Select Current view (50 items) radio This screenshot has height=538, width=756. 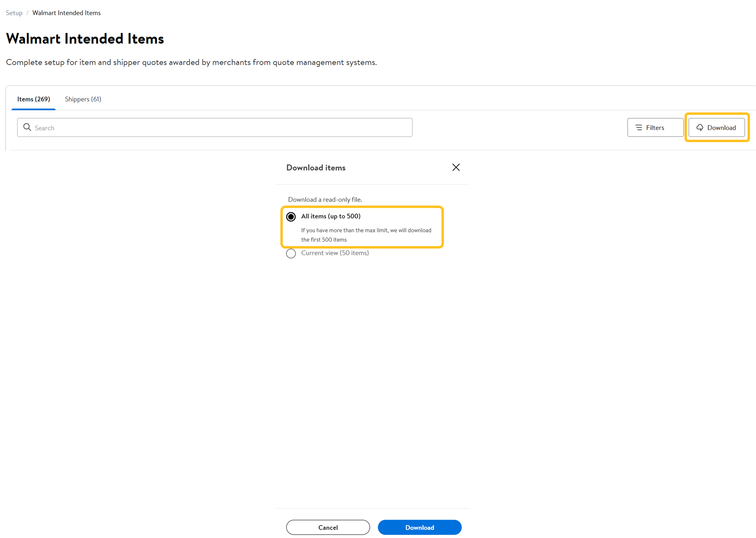[291, 253]
